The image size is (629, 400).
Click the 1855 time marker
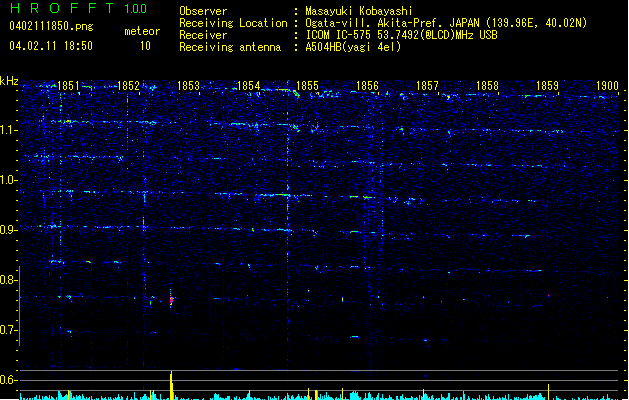tap(307, 86)
